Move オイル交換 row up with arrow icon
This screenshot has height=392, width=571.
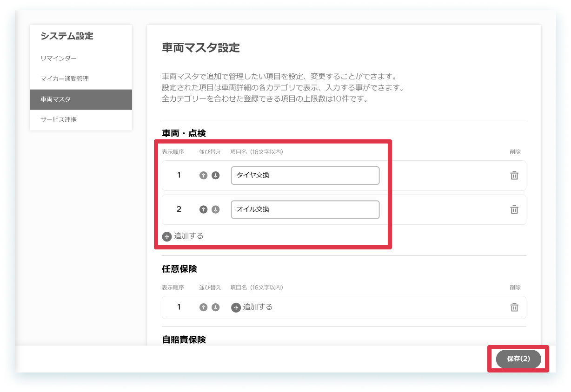click(x=203, y=209)
